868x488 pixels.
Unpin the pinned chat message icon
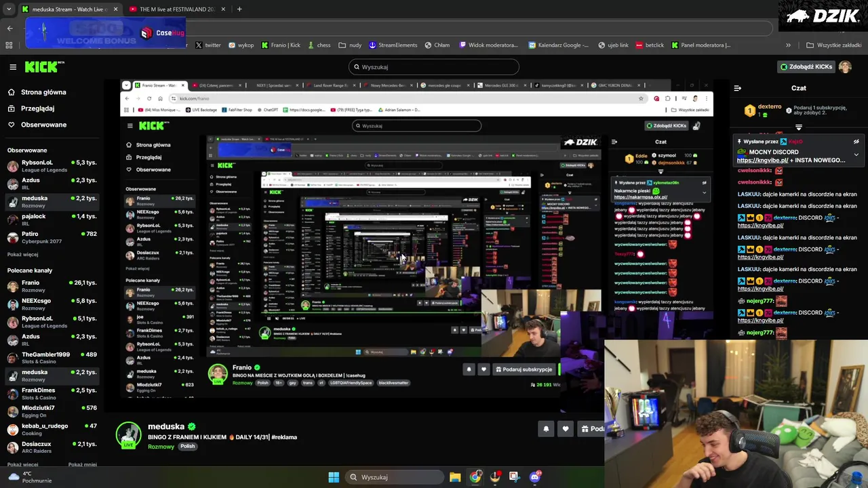point(856,142)
